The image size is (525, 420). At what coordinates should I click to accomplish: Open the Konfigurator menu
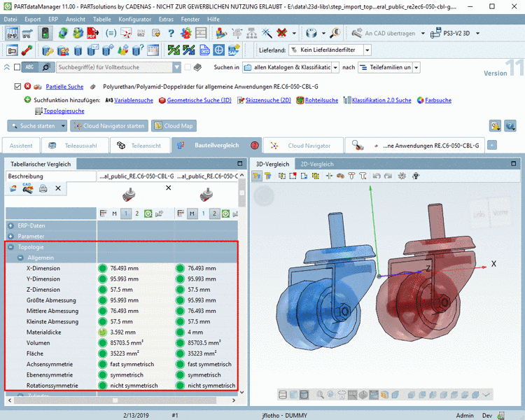(x=134, y=19)
